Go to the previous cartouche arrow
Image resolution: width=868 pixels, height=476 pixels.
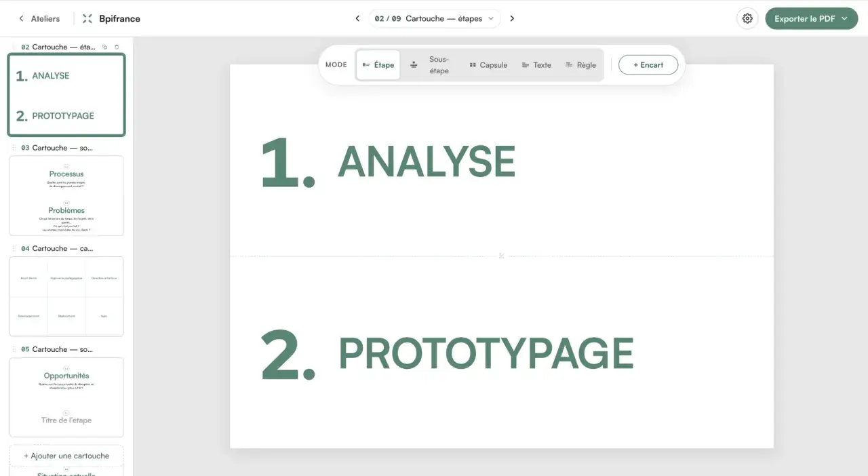[357, 18]
